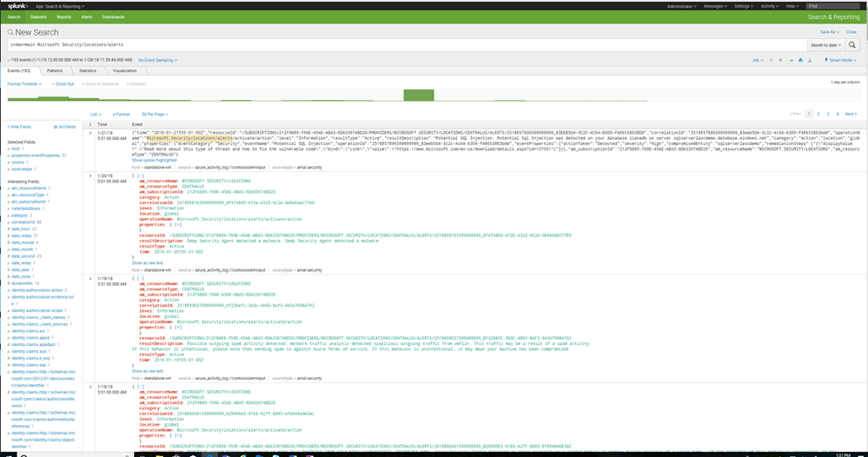This screenshot has height=457, width=868.
Task: Open the Settings menu
Action: click(744, 7)
